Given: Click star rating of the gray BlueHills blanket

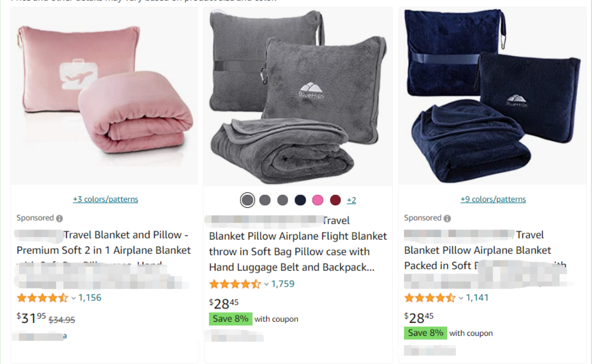Looking at the screenshot, I should tap(235, 284).
